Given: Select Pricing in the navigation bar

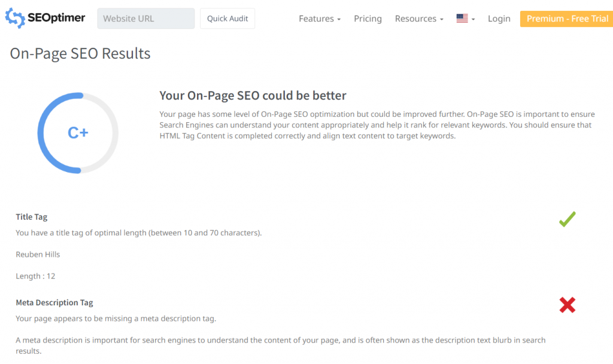Looking at the screenshot, I should (x=368, y=19).
